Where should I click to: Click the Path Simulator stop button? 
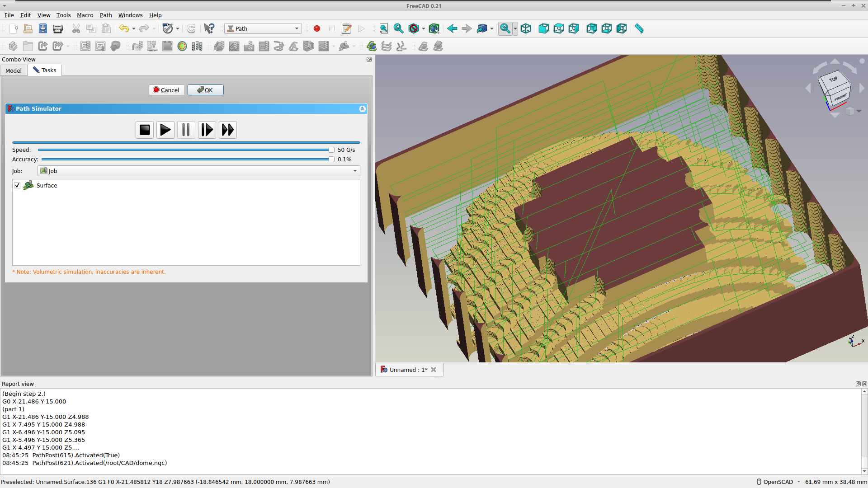(x=144, y=129)
